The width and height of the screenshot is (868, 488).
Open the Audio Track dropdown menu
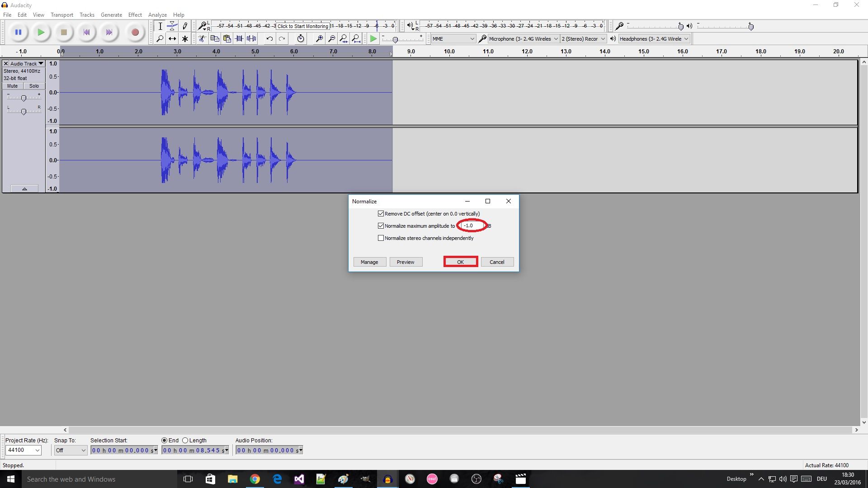point(40,63)
